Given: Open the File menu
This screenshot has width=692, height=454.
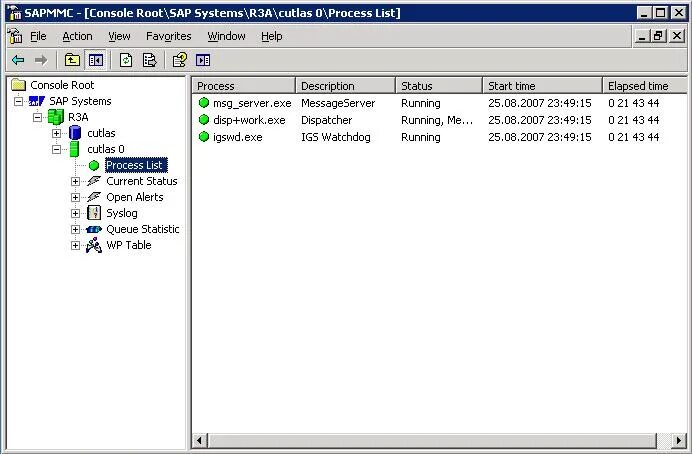Looking at the screenshot, I should coord(38,36).
